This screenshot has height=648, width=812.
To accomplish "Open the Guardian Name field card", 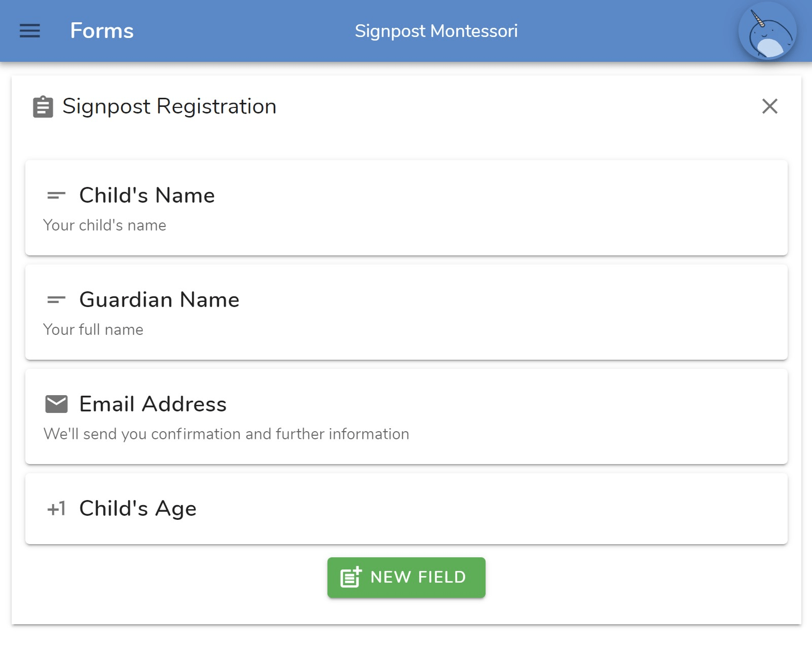I will point(407,312).
